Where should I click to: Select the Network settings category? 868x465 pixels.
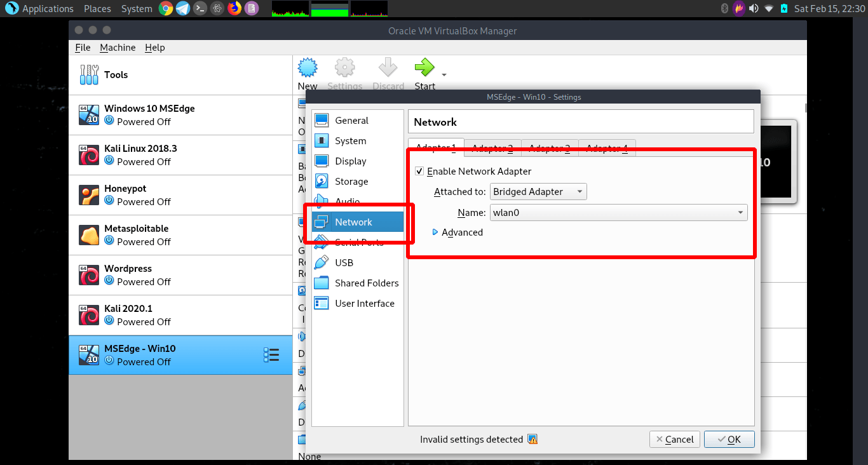(x=358, y=222)
